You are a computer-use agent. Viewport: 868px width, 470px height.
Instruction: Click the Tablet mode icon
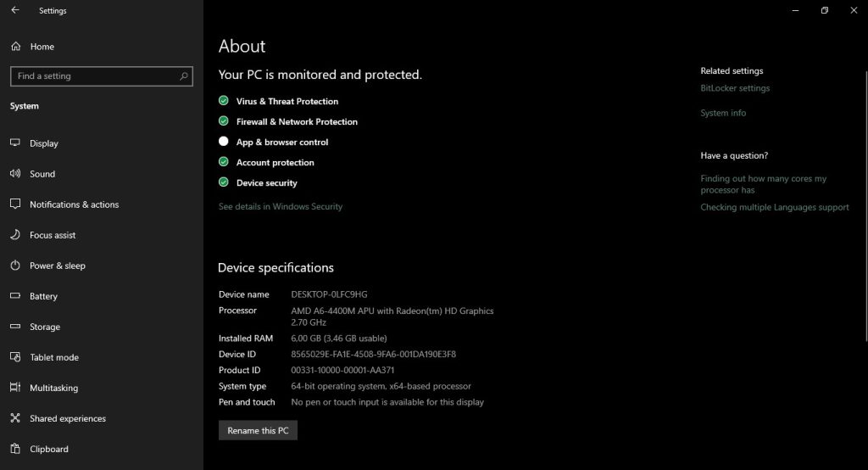(x=15, y=357)
